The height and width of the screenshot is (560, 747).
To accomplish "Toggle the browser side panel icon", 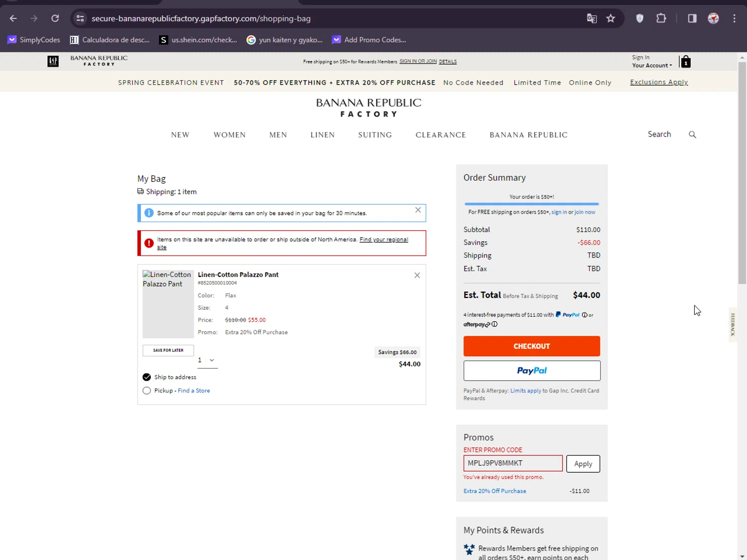I will click(x=692, y=18).
